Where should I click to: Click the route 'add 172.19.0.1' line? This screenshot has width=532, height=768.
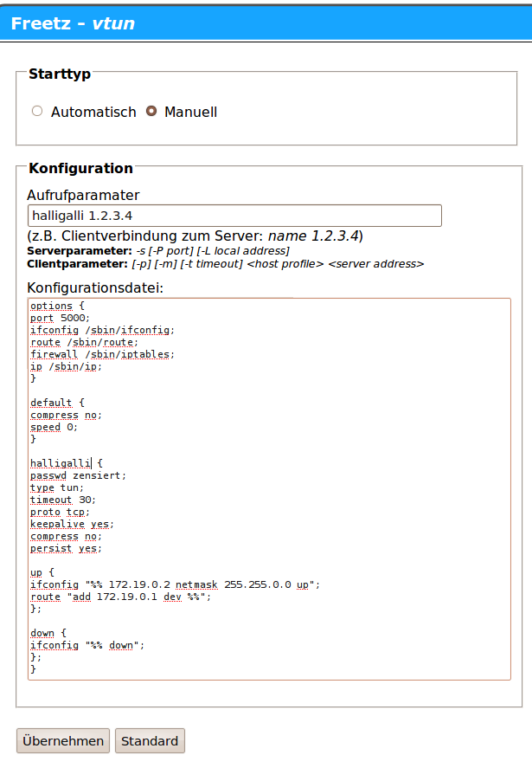point(120,597)
